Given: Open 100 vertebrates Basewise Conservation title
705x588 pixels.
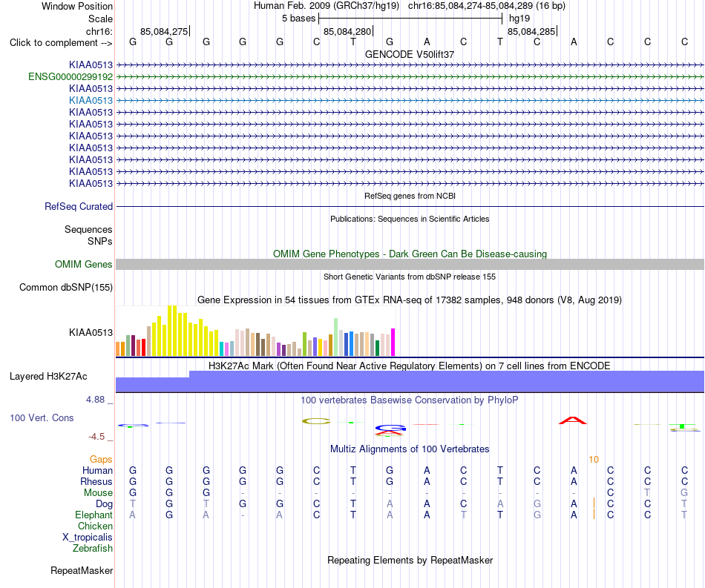Looking at the screenshot, I should coord(410,400).
